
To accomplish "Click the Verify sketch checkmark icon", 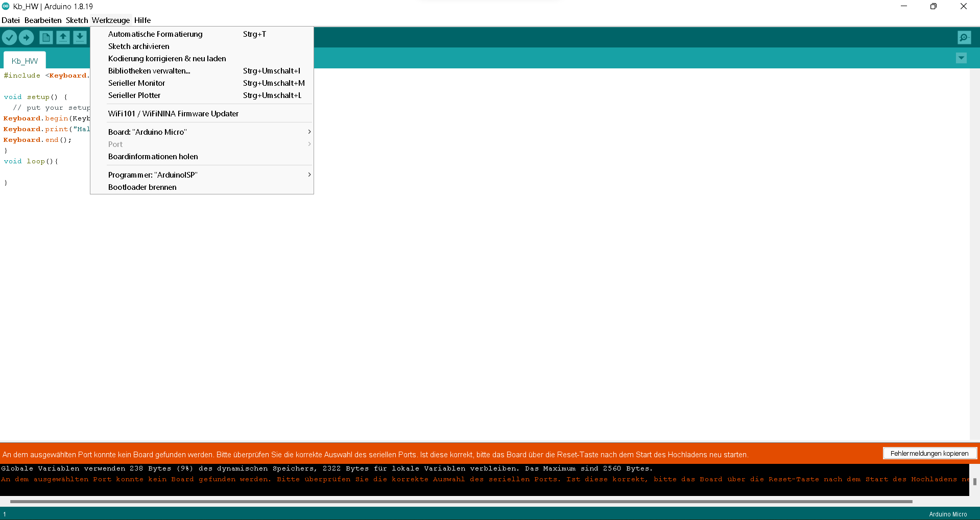I will point(10,38).
